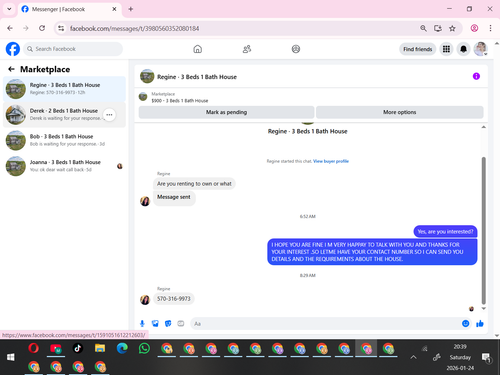View site information icon
The width and height of the screenshot is (500, 375).
[61, 28]
